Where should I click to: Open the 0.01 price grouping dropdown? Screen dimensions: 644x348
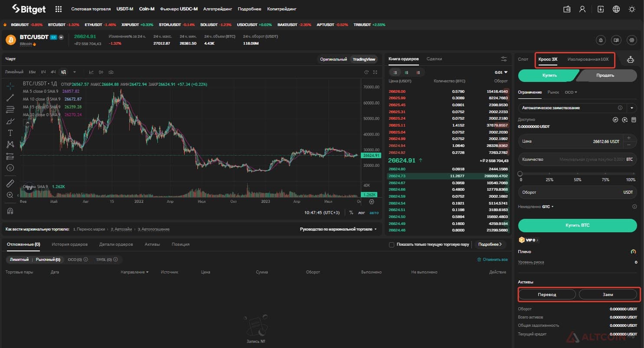click(x=501, y=72)
